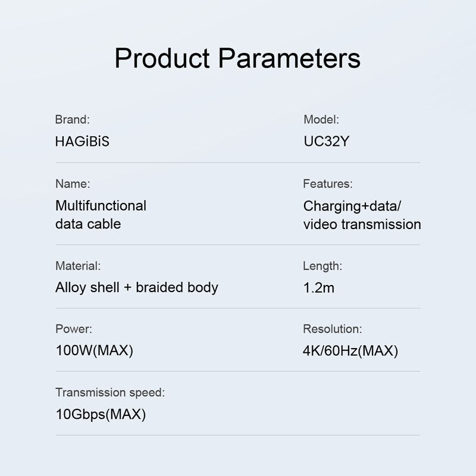The image size is (476, 476).
Task: Click the "Product Parameters" heading
Action: tap(237, 59)
